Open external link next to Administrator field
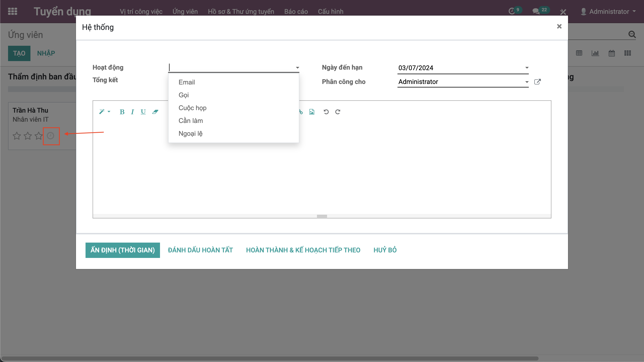The height and width of the screenshot is (362, 644). pyautogui.click(x=537, y=82)
